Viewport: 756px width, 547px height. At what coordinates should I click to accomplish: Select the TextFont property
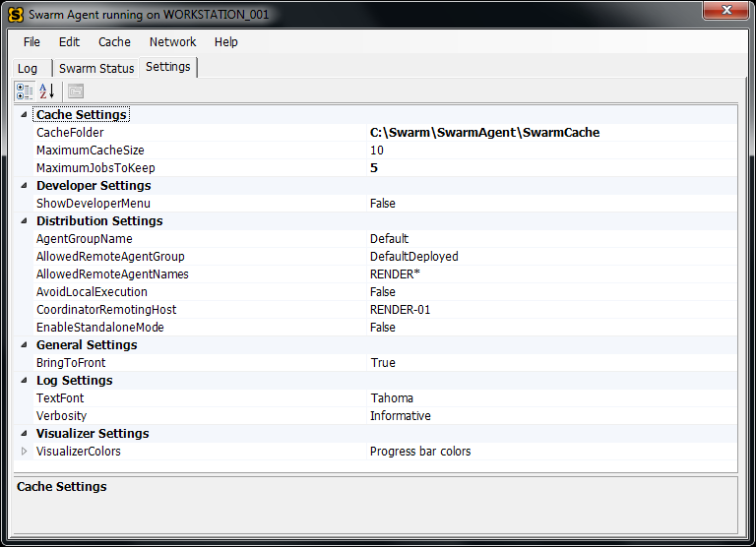pos(60,398)
